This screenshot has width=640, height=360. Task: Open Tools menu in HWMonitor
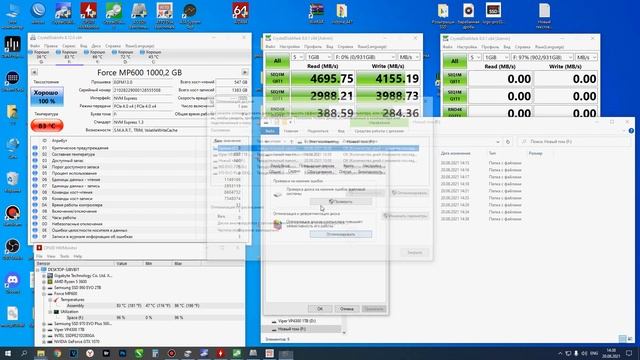coord(64,256)
